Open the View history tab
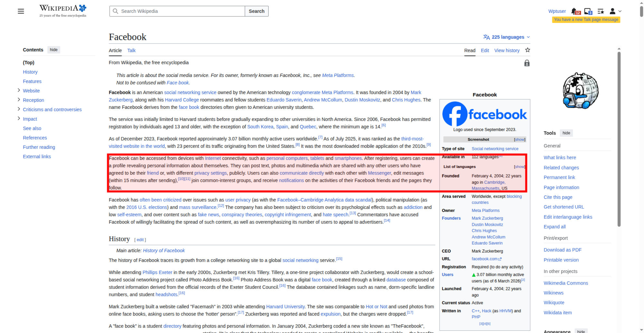The width and height of the screenshot is (644, 333). pos(507,51)
